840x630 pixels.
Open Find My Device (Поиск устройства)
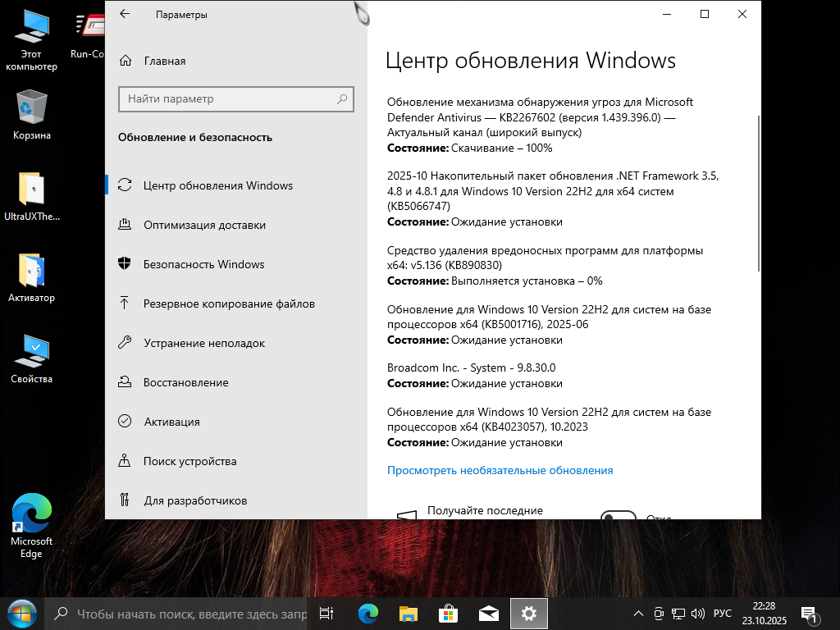(189, 461)
